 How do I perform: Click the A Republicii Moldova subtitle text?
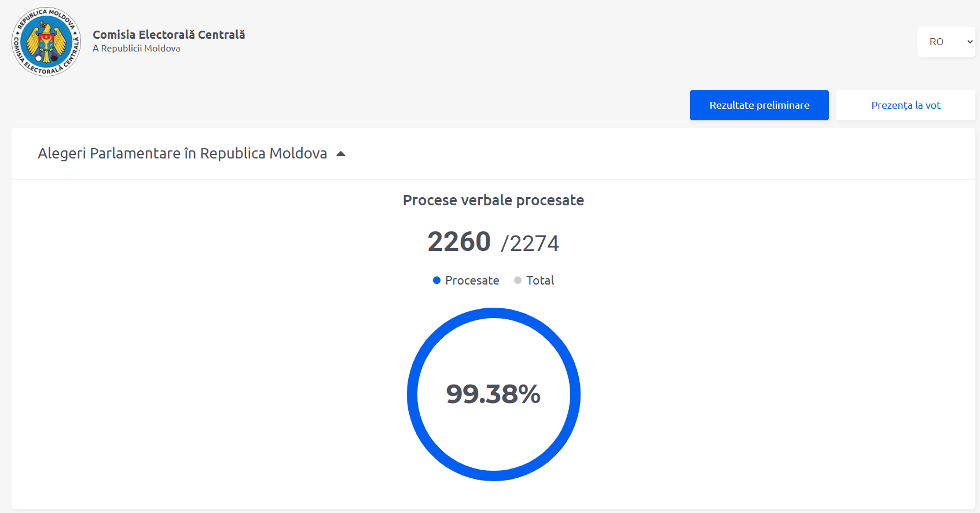click(136, 49)
